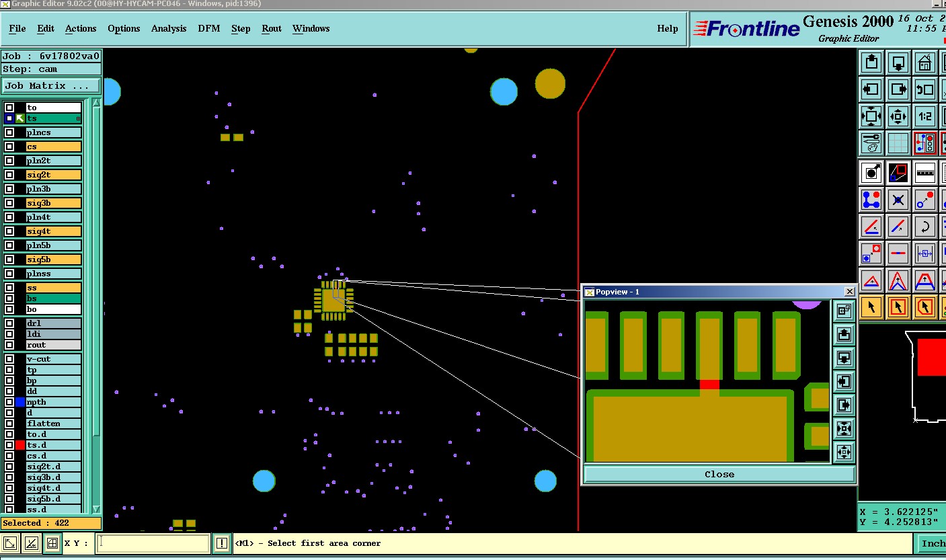Toggle checkbox for layer 'pln3b'
The height and width of the screenshot is (560, 946).
point(9,189)
